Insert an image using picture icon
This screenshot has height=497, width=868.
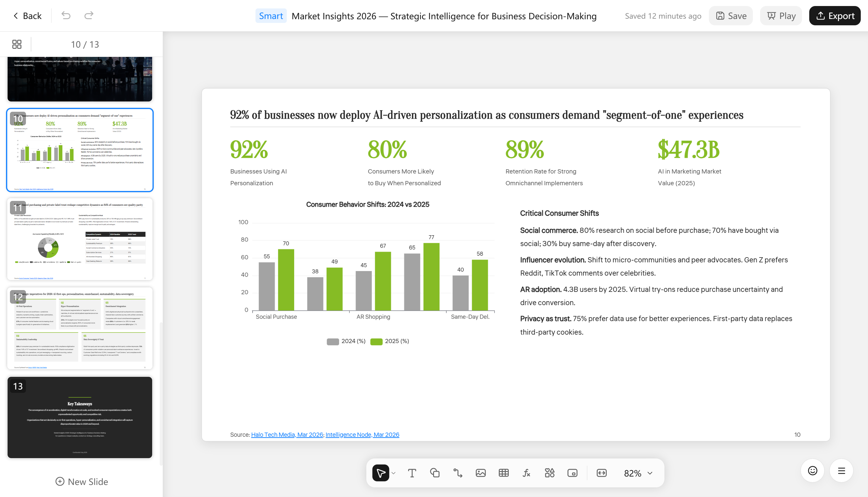click(480, 473)
